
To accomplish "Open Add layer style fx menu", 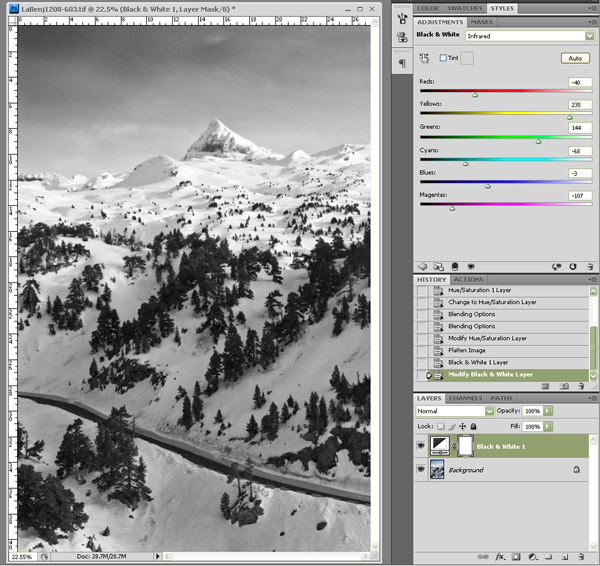I will pos(500,556).
